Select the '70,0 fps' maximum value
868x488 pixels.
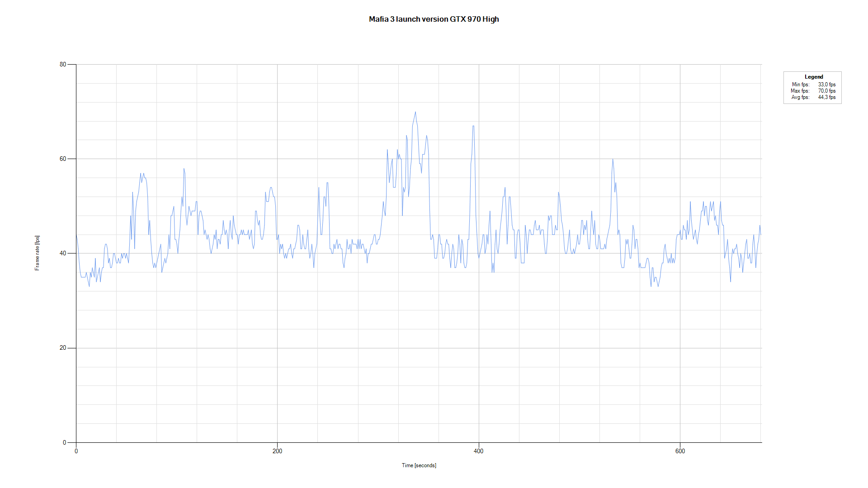click(x=827, y=91)
